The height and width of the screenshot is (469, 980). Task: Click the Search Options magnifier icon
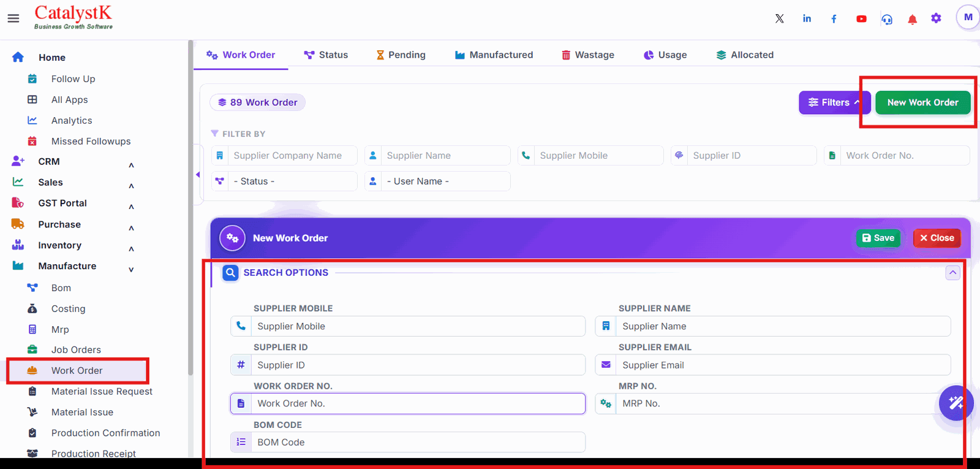(x=230, y=273)
